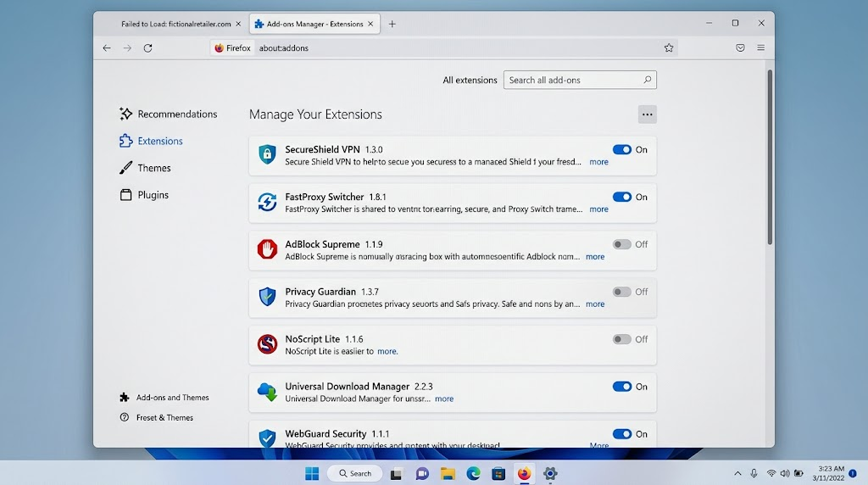Click the FastProxy Switcher arrows icon
The image size is (868, 485).
pos(267,202)
